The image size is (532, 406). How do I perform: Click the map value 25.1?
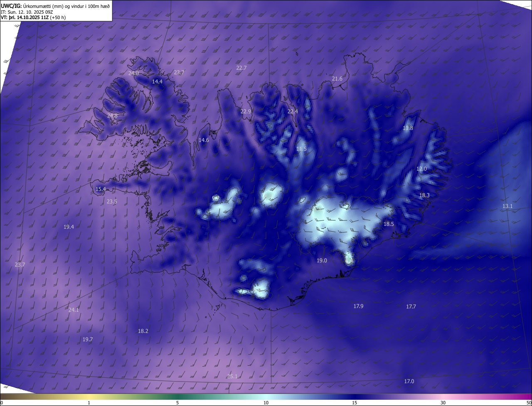232,377
